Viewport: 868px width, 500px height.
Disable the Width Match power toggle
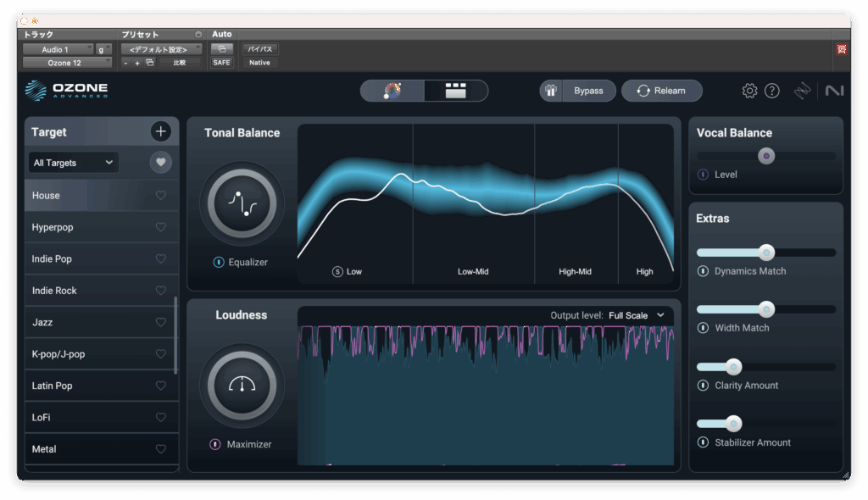coord(703,328)
